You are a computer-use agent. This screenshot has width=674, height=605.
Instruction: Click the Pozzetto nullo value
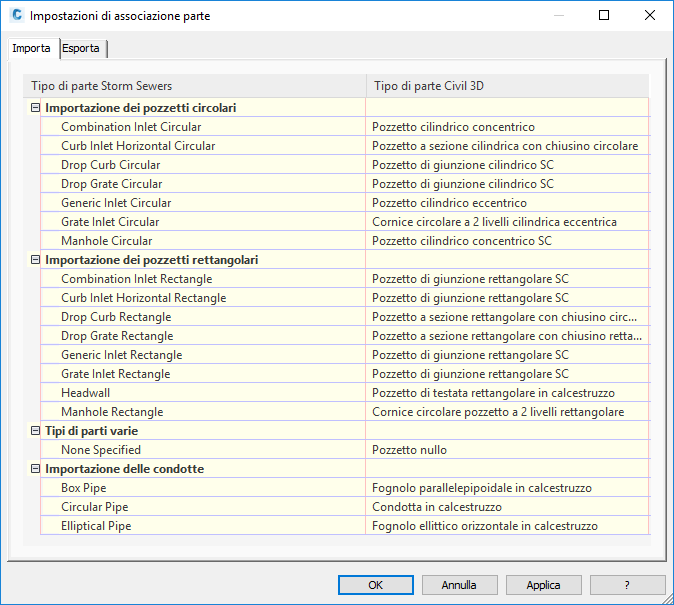point(508,450)
